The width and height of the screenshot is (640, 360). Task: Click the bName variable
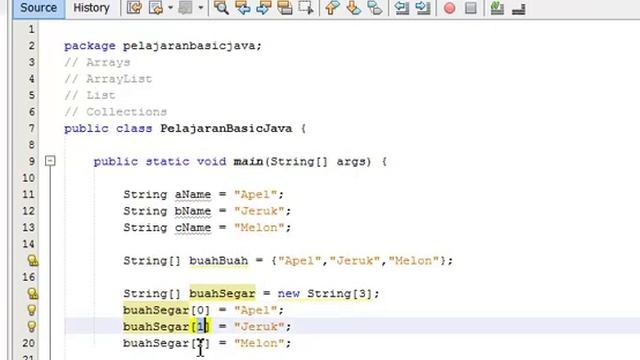pyautogui.click(x=193, y=211)
